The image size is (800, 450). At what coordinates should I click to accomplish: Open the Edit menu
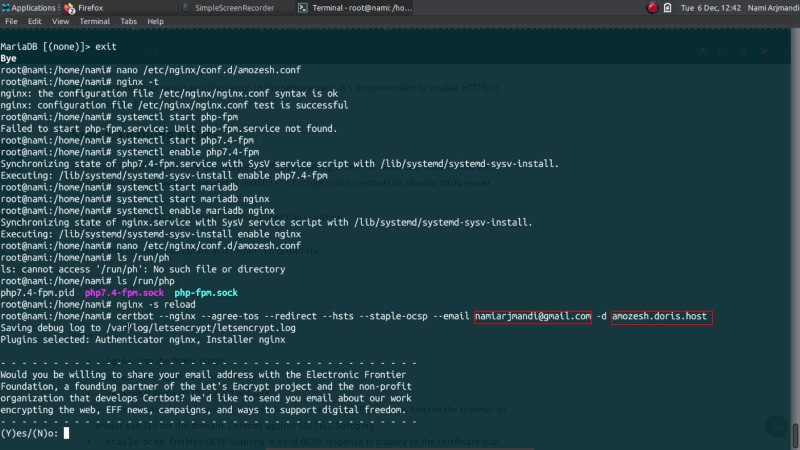coord(35,21)
